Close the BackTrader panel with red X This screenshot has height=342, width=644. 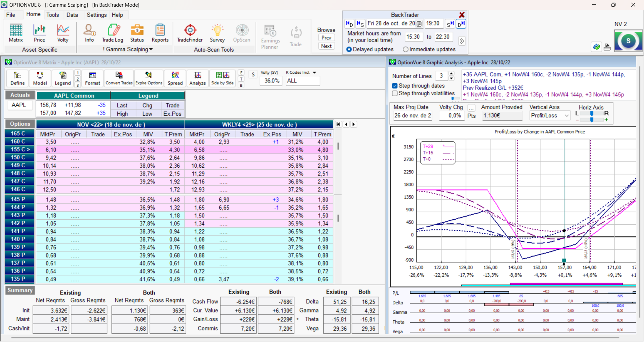tap(462, 15)
